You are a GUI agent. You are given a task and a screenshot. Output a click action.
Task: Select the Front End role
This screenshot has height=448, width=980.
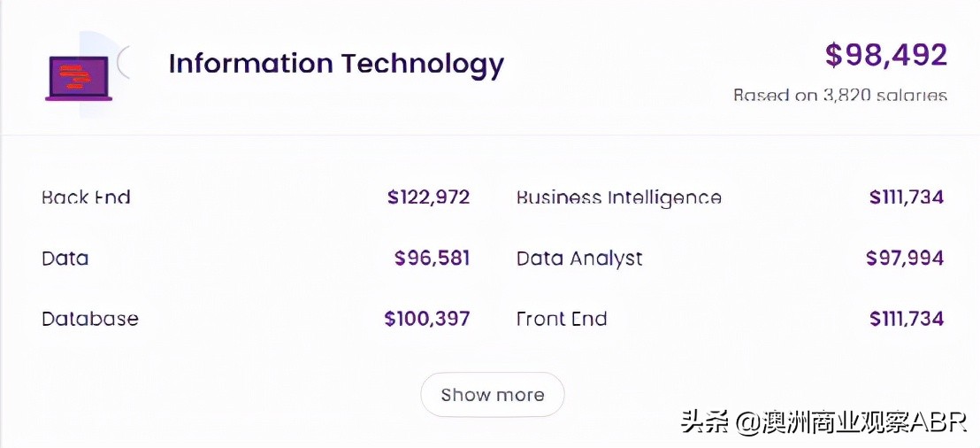[x=562, y=319]
